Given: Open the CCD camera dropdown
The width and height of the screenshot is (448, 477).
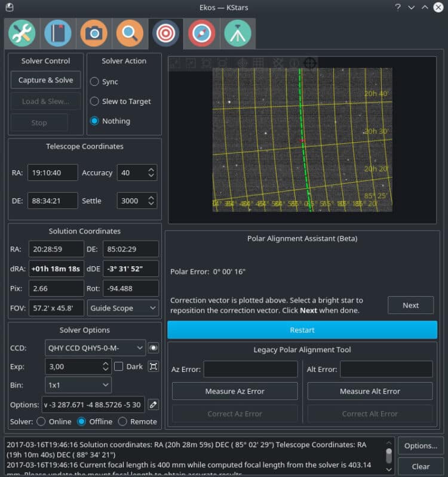Looking at the screenshot, I should tap(95, 347).
